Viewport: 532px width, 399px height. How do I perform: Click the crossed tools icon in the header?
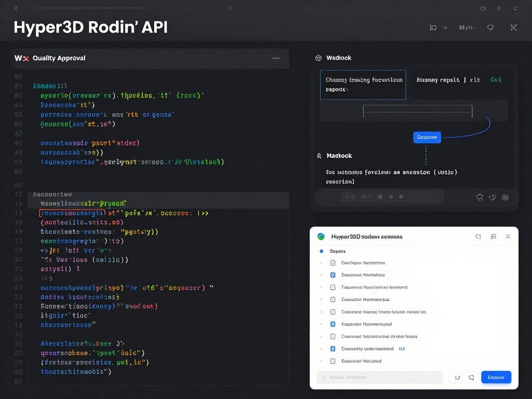514,28
